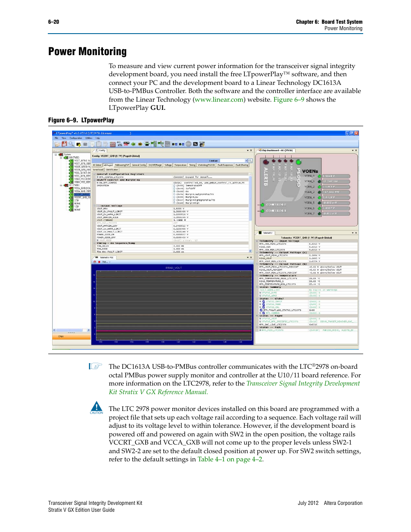Select the MarginHighIgnoreFaults radio button
Viewport: 411px width, 532px height.
[x=174, y=200]
